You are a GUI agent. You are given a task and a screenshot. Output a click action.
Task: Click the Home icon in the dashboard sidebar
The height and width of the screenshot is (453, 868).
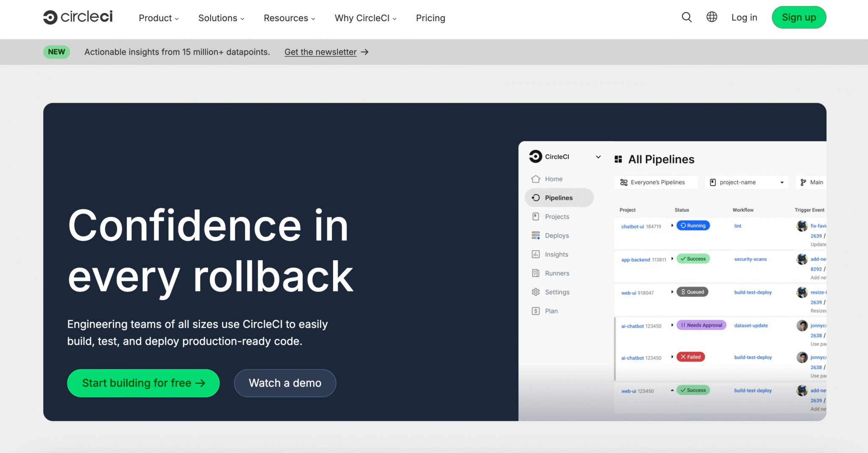click(x=536, y=179)
